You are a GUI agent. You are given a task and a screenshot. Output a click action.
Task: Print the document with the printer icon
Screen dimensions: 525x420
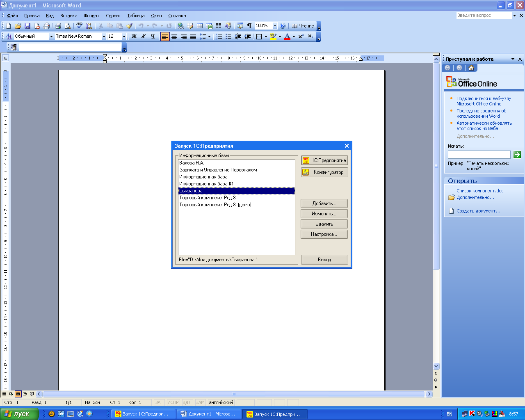(x=58, y=26)
